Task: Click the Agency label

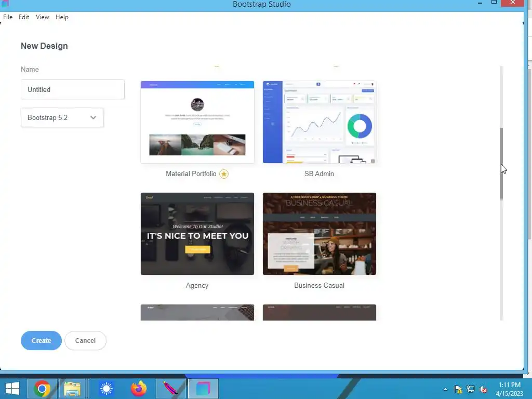Action: pyautogui.click(x=197, y=286)
